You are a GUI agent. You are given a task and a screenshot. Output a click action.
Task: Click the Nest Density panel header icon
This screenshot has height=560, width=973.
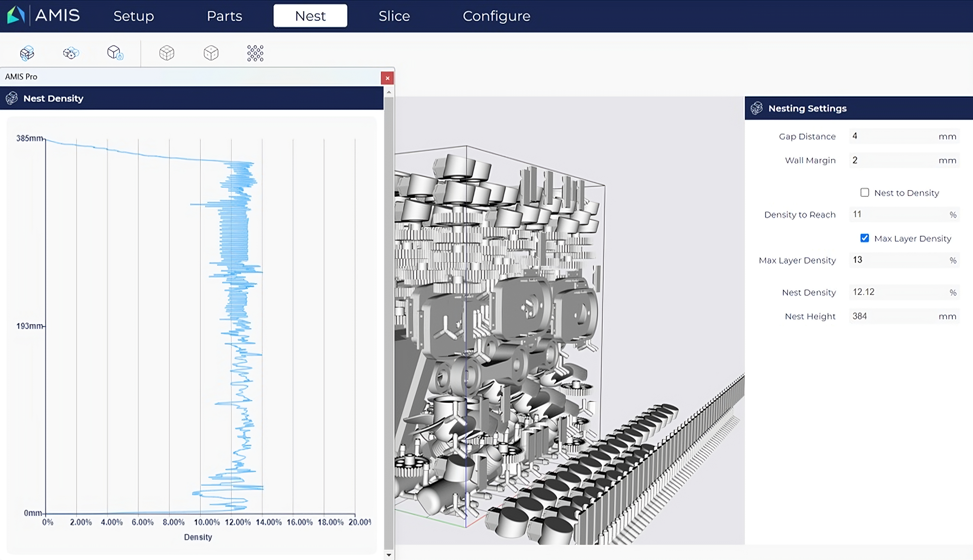[12, 98]
